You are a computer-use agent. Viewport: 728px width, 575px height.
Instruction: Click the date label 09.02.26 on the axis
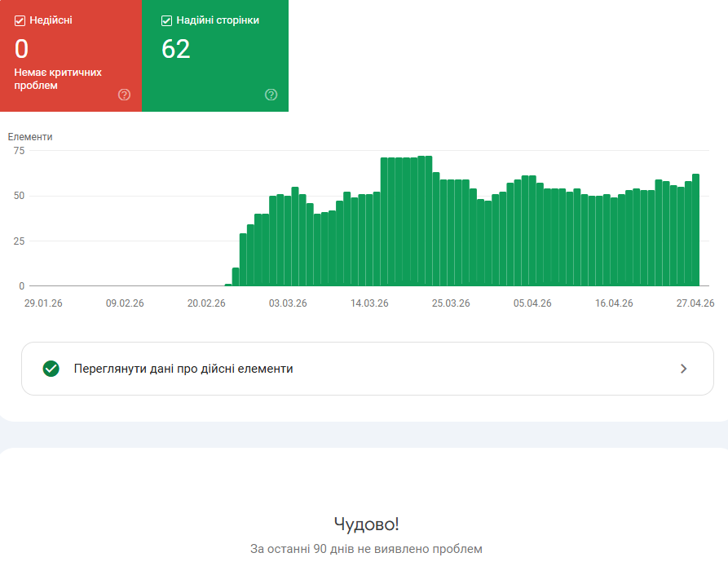point(125,303)
